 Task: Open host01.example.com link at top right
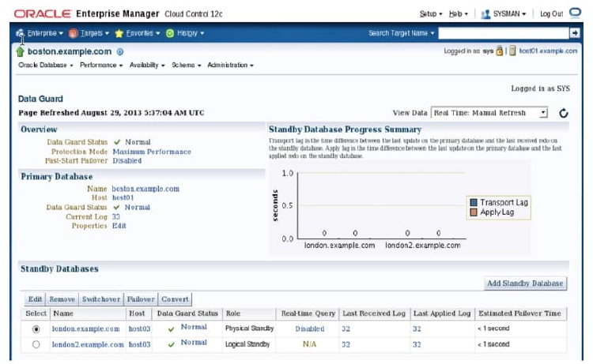[x=548, y=51]
